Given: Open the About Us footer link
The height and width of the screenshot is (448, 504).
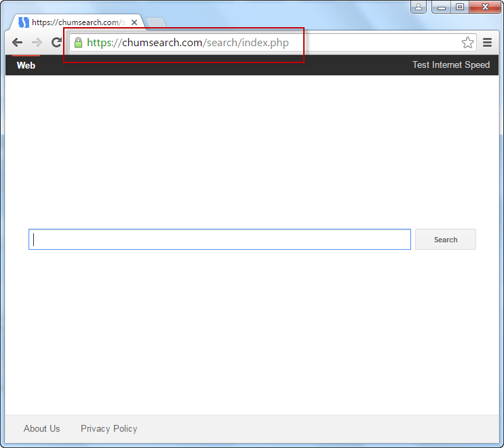Looking at the screenshot, I should coord(42,428).
